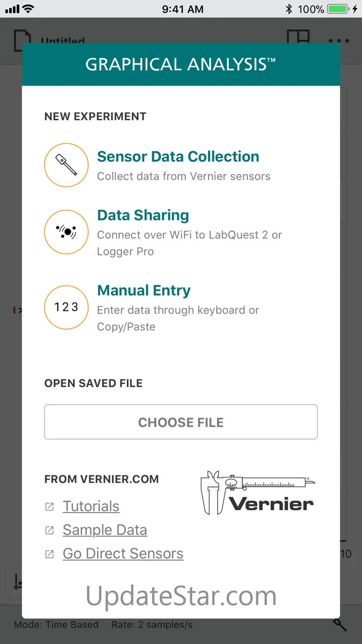Select the Data Sharing heading
Image resolution: width=362 pixels, height=644 pixels.
[143, 215]
